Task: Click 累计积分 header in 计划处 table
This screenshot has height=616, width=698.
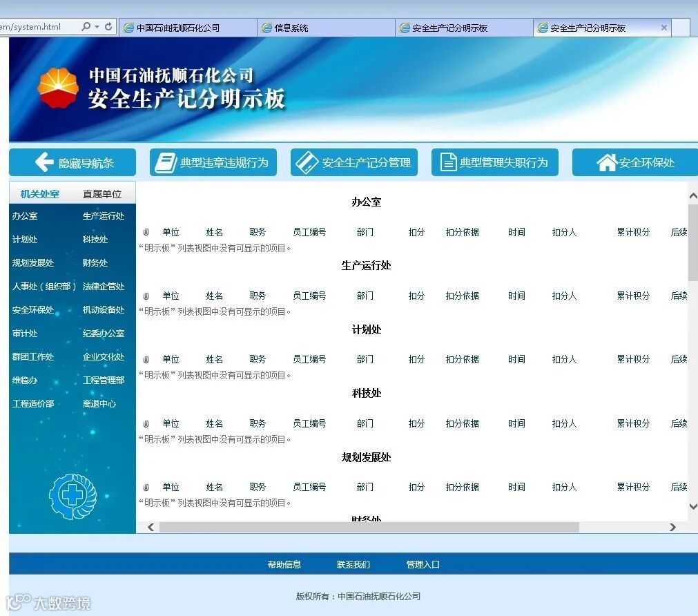Action: pyautogui.click(x=634, y=359)
